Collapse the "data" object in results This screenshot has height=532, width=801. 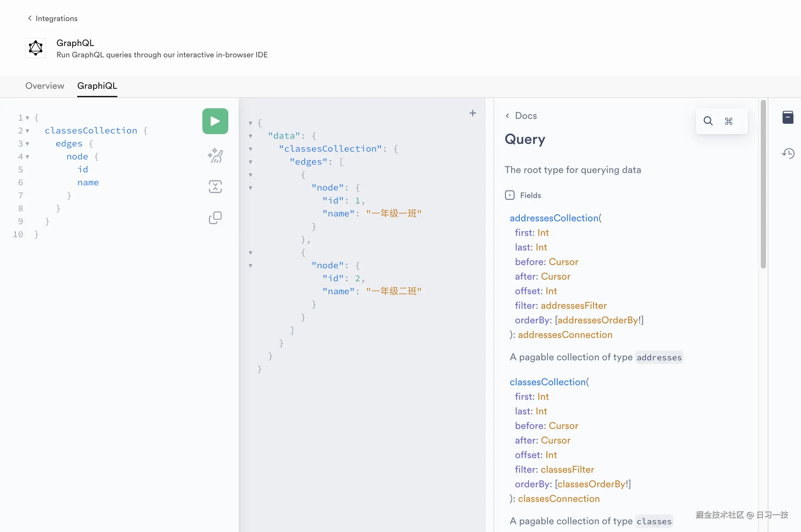[250, 136]
